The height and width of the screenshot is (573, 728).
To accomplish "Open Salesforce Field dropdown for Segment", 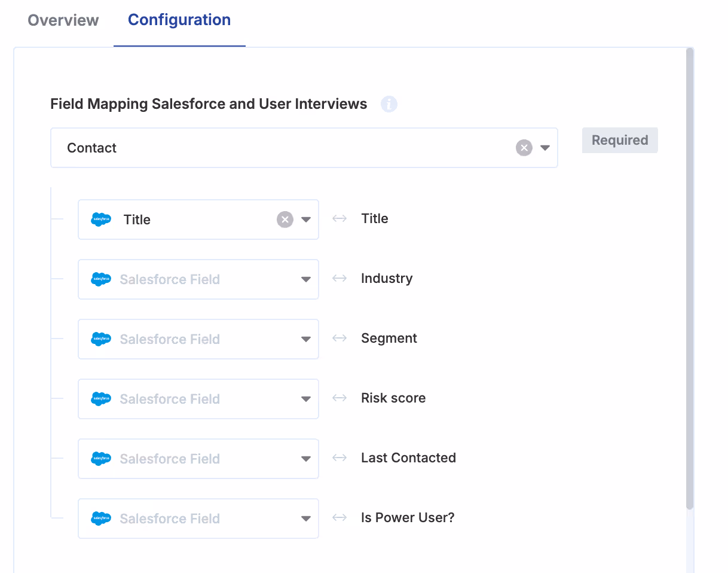I will 306,339.
